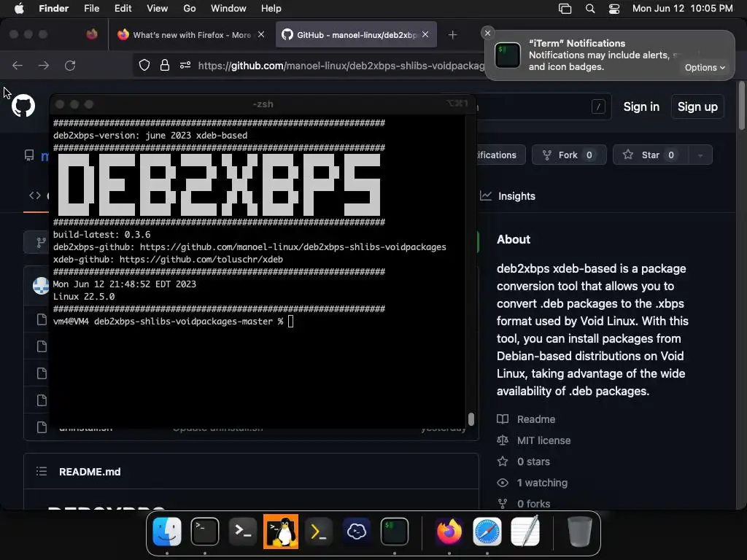Dismiss the iTerm notification
The image size is (747, 560).
coord(487,33)
